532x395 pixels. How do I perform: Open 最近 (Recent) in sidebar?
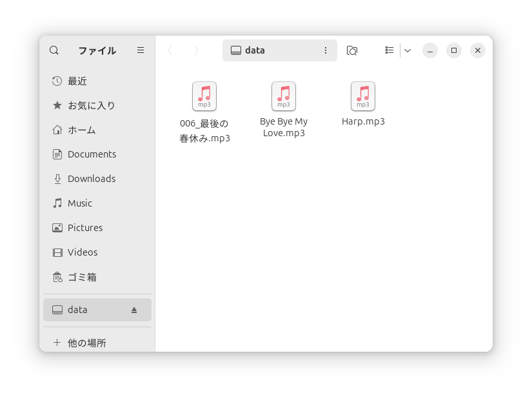coord(77,81)
